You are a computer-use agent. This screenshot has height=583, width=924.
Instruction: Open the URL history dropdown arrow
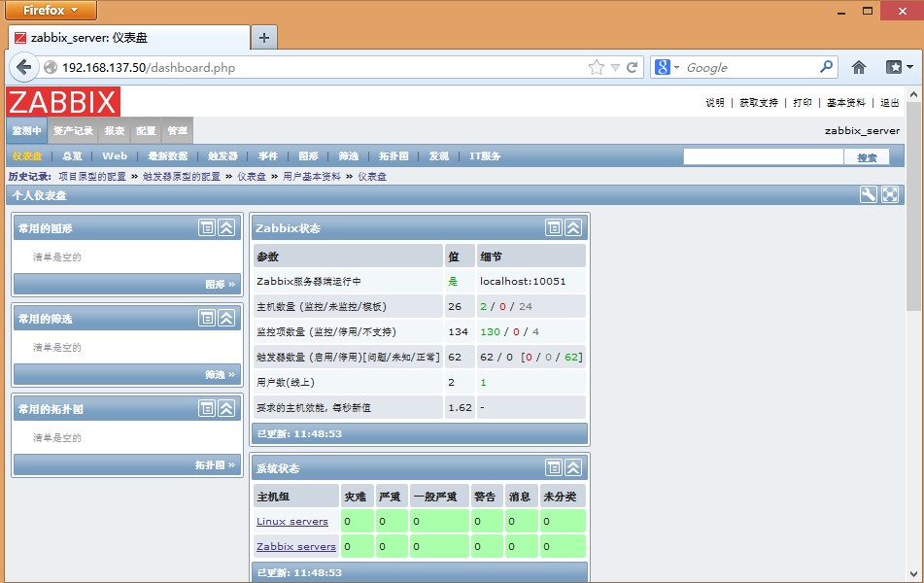[x=615, y=67]
